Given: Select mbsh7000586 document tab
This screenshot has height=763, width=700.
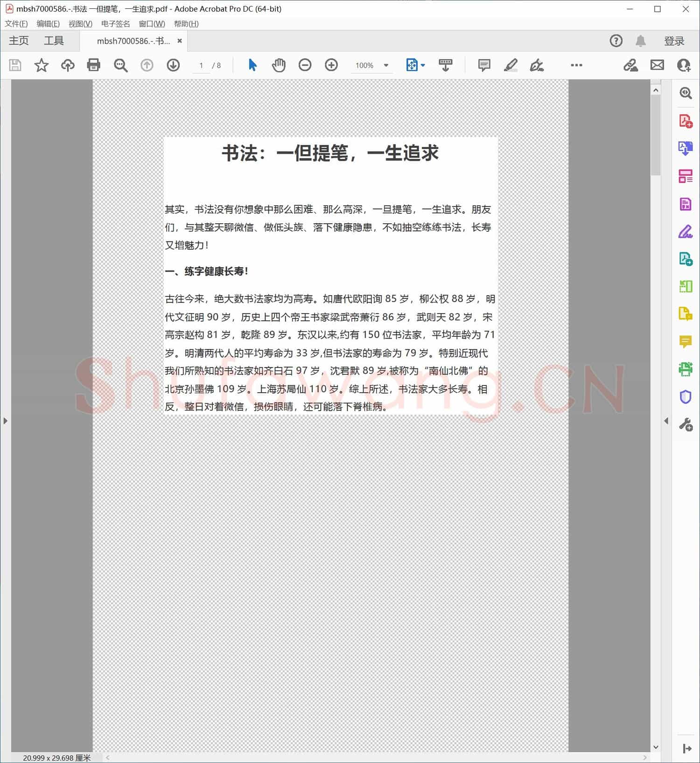Looking at the screenshot, I should [x=133, y=41].
